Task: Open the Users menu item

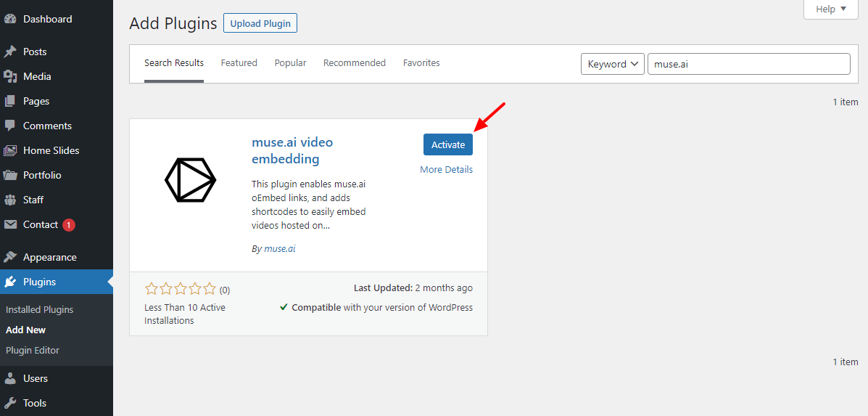Action: pyautogui.click(x=57, y=378)
